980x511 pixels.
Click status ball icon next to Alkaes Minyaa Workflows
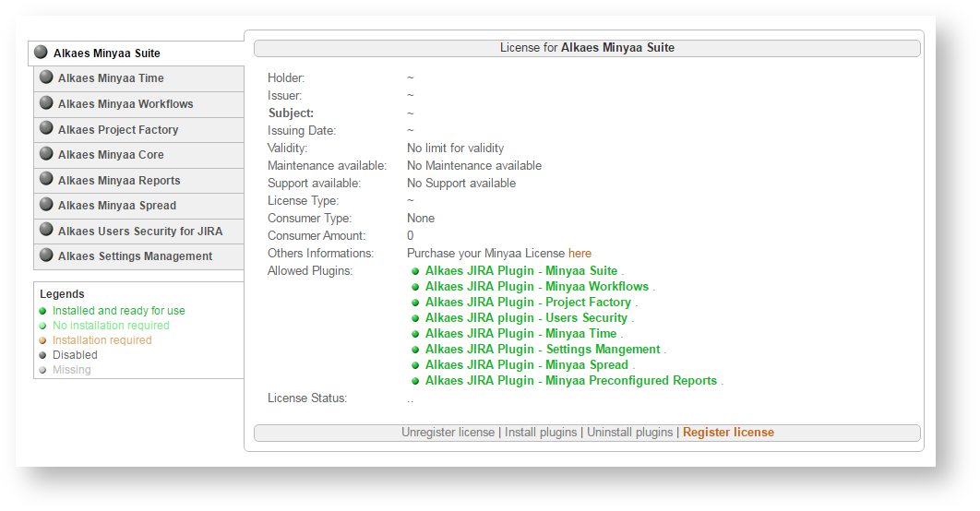(46, 103)
